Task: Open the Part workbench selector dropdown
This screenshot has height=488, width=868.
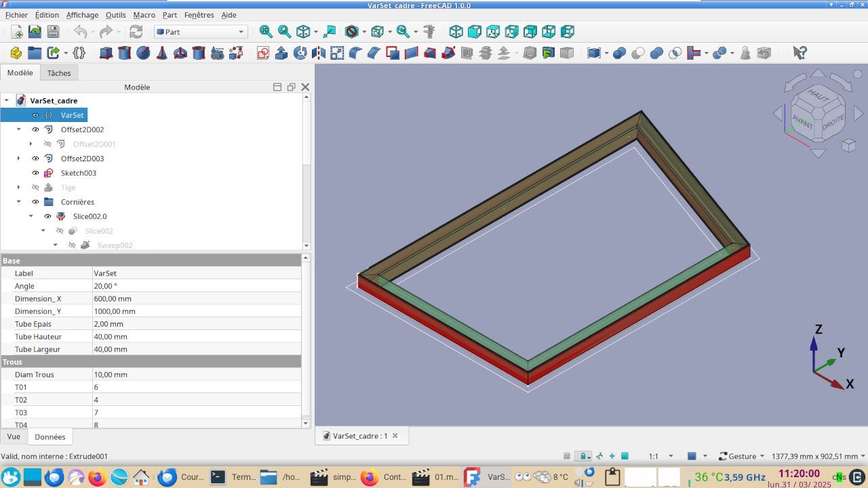Action: pyautogui.click(x=201, y=32)
